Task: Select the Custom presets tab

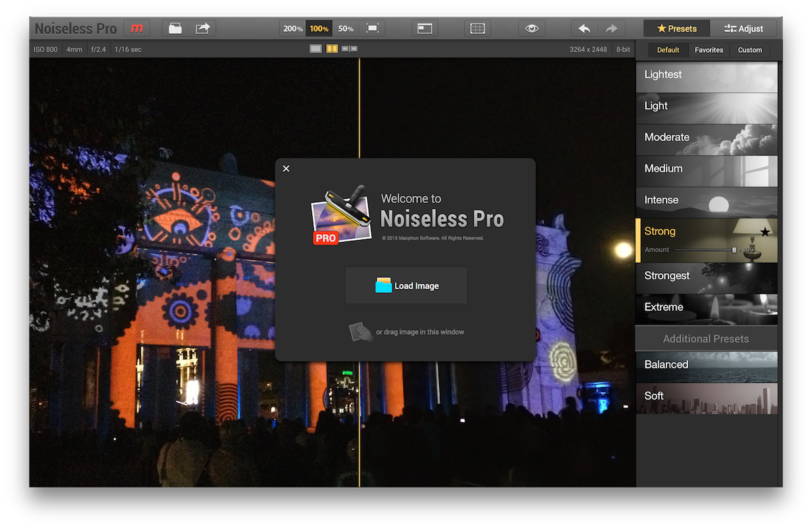Action: (x=750, y=50)
